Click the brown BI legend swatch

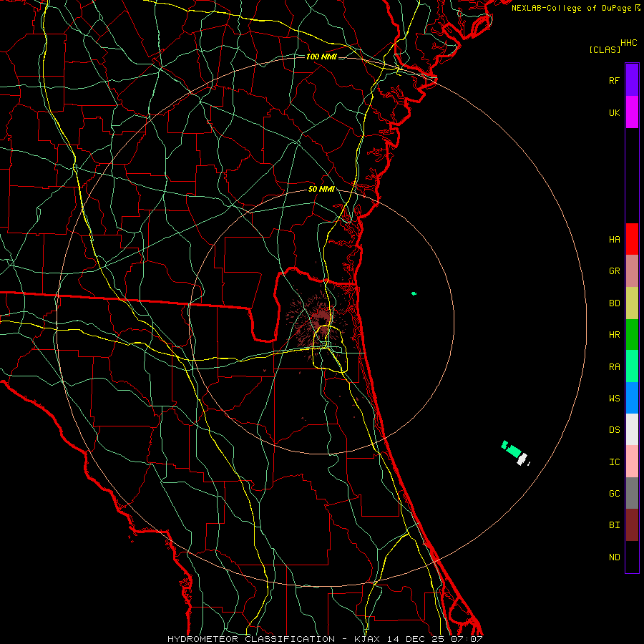(x=632, y=525)
